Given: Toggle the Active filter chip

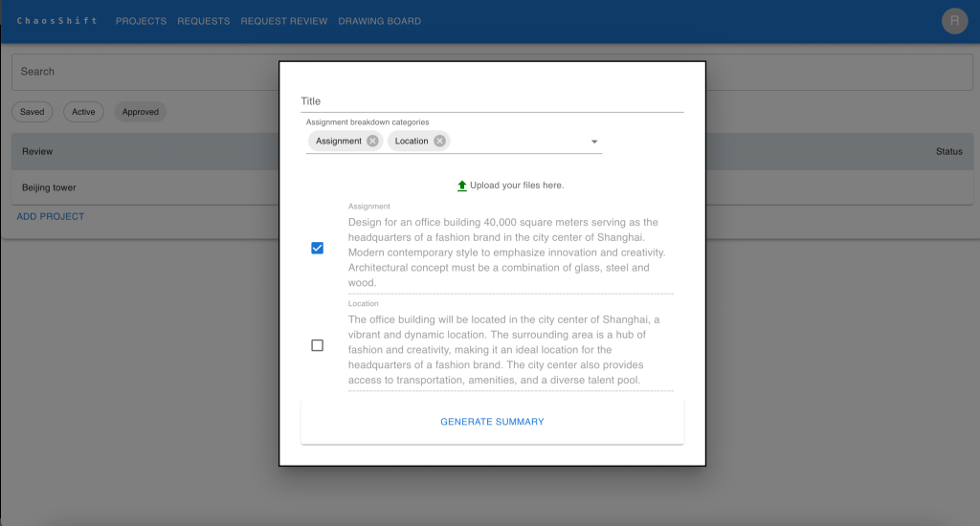Looking at the screenshot, I should coord(84,112).
